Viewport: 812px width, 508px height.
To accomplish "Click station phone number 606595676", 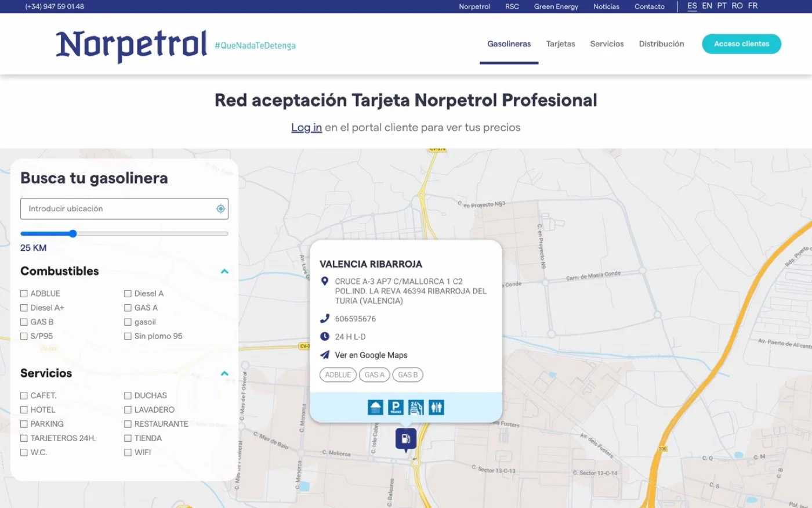I will click(356, 319).
